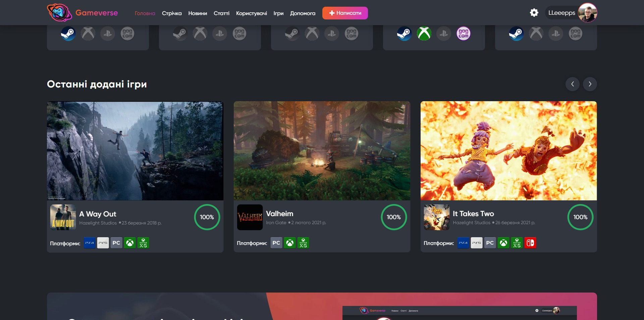This screenshot has width=644, height=320.
Task: Click the Останні додані ігри heading
Action: [x=97, y=84]
